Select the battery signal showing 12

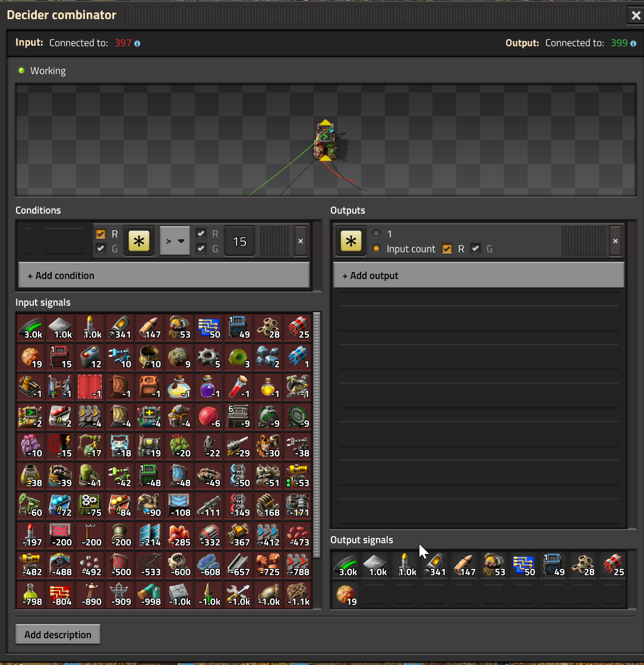click(x=90, y=357)
